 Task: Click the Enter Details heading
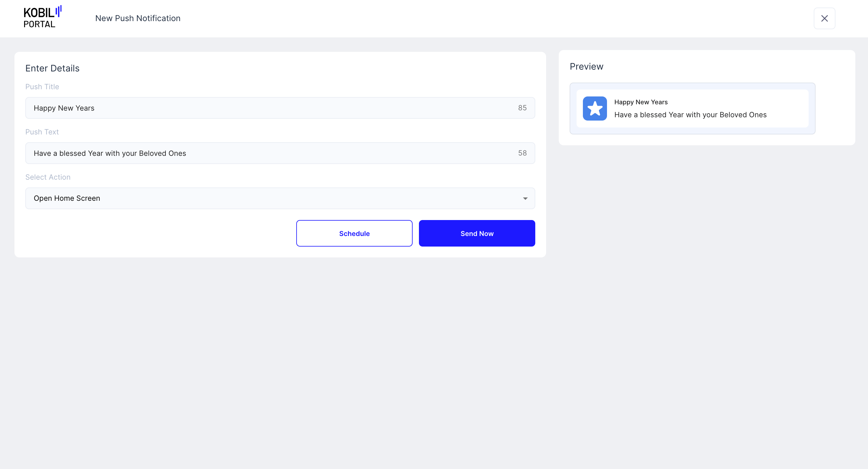coord(52,68)
